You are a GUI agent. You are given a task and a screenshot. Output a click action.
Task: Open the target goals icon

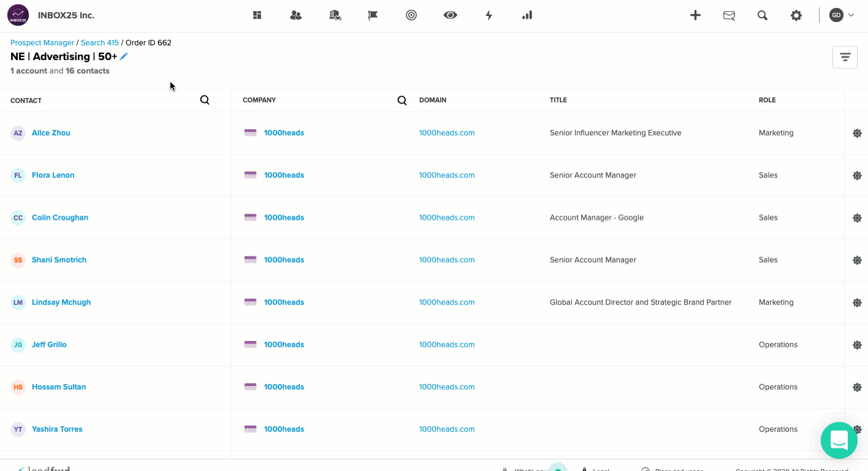tap(411, 15)
